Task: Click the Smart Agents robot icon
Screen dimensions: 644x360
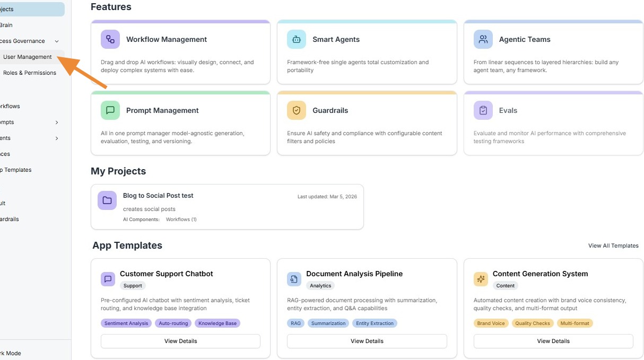Action: (x=297, y=39)
